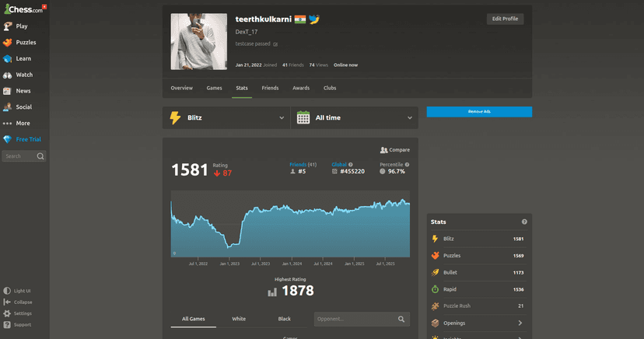Open Puzzles from the left sidebar
This screenshot has width=644, height=339.
point(26,42)
